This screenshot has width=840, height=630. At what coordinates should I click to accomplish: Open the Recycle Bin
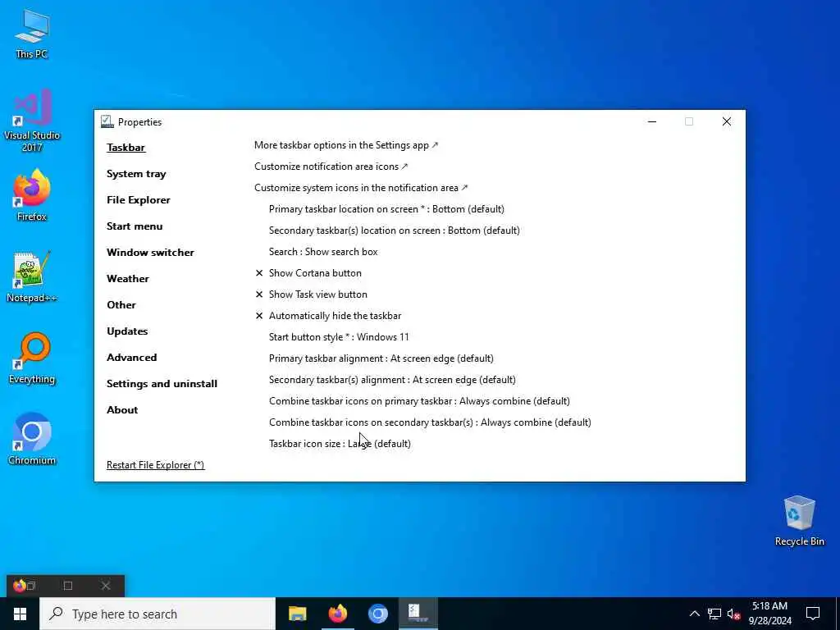(799, 521)
